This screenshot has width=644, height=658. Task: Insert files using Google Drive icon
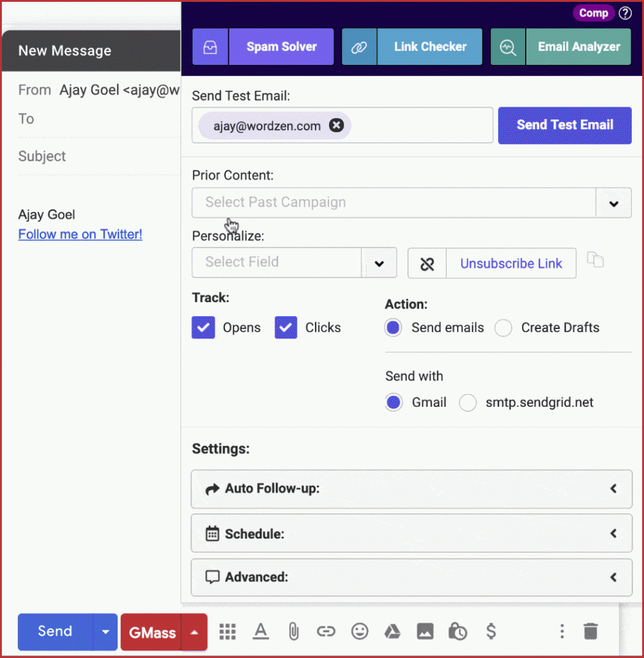point(392,632)
